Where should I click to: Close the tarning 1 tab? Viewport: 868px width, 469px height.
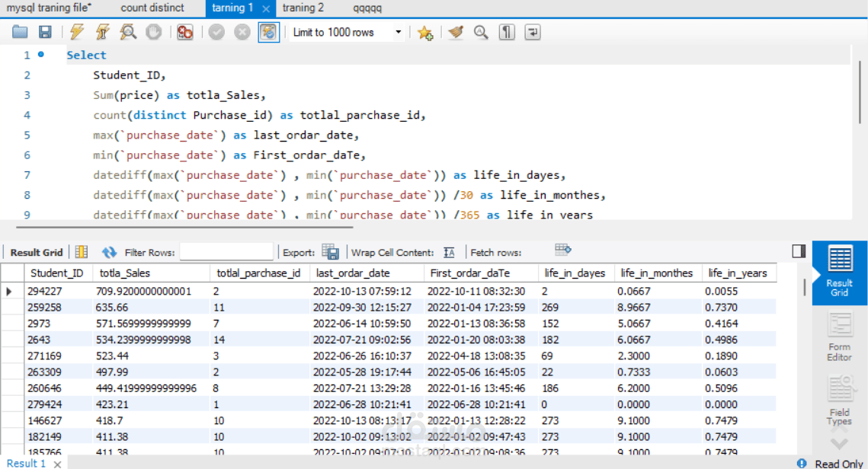coord(266,8)
